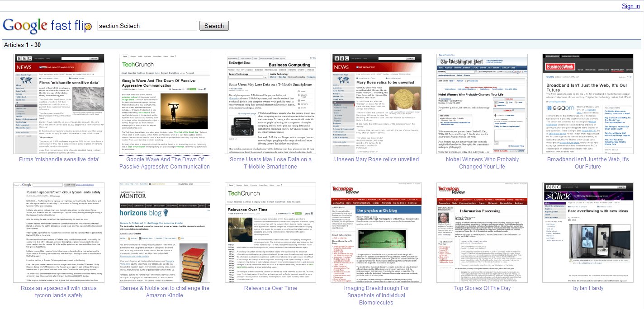
Task: Follow the Google Wave Passive-Aggressive Communication title link
Action: click(x=165, y=163)
